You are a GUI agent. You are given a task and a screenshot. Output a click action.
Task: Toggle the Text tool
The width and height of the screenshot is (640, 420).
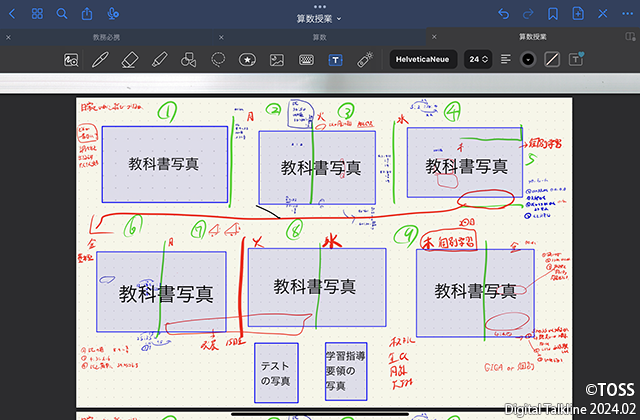[x=336, y=60]
